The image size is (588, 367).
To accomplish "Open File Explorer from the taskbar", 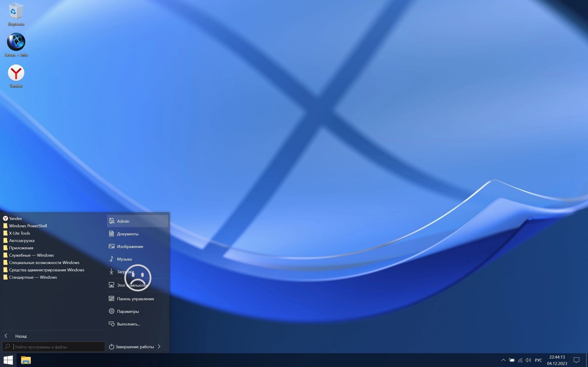I will pos(26,360).
